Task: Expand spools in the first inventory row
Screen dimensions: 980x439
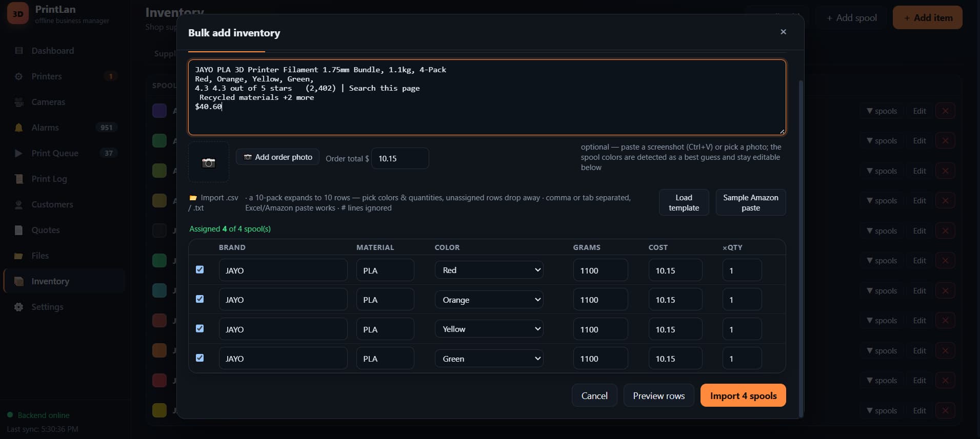Action: pyautogui.click(x=882, y=111)
